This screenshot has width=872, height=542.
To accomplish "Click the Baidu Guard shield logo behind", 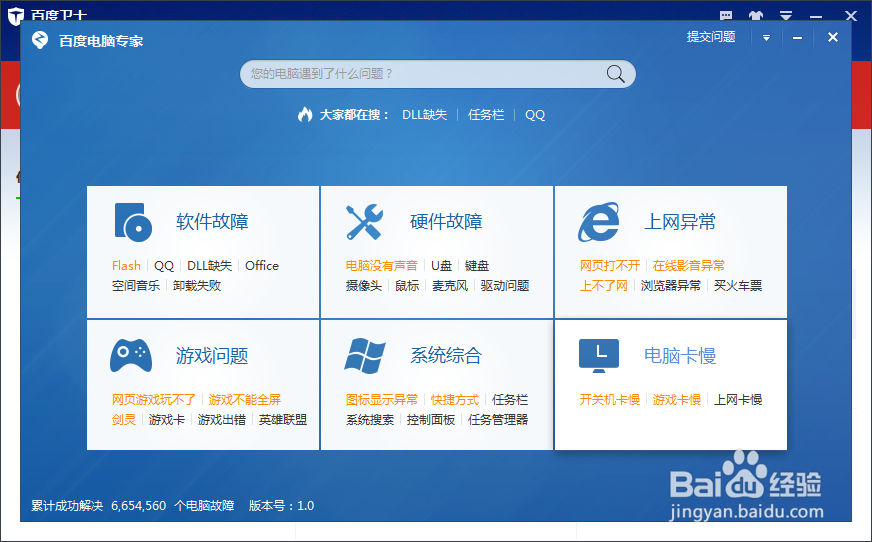I will coord(16,16).
